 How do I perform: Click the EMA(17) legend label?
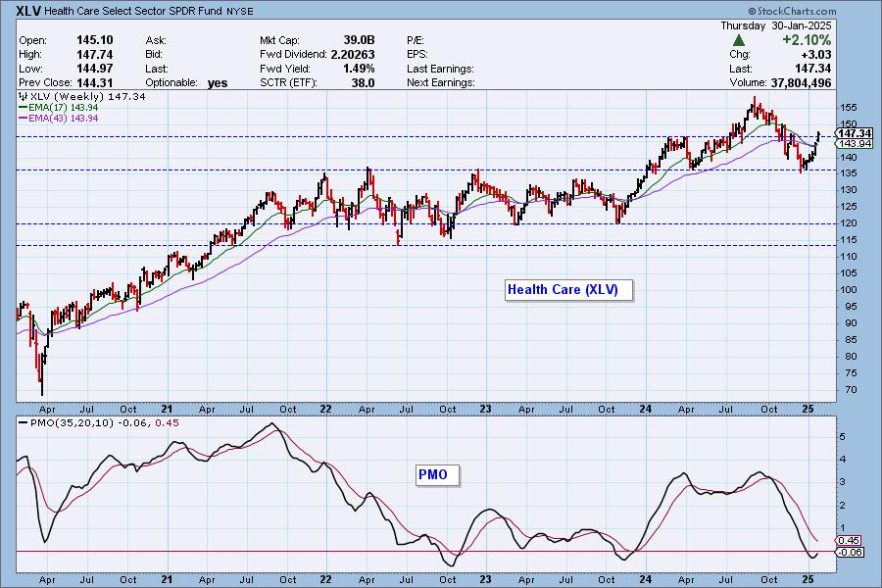tap(48, 108)
